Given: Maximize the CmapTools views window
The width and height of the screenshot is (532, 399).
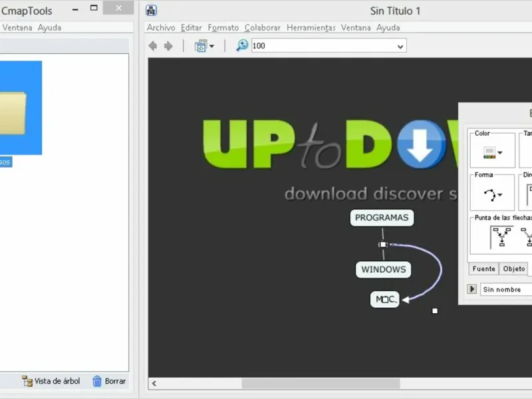Looking at the screenshot, I should [94, 8].
